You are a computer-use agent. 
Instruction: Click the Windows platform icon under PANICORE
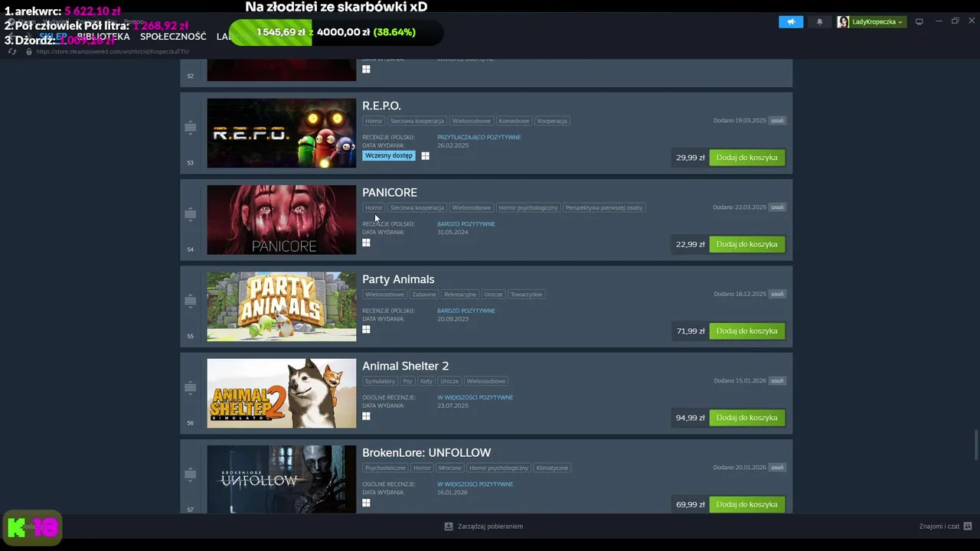366,243
